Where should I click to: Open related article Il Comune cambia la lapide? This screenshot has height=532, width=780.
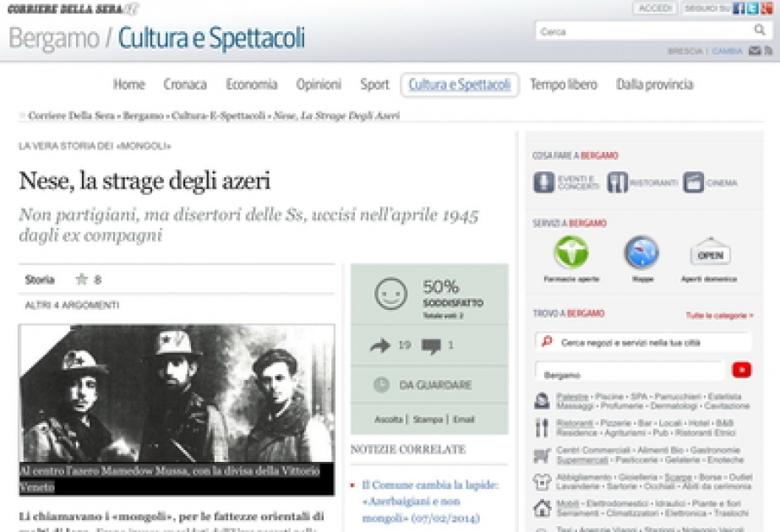click(x=430, y=501)
